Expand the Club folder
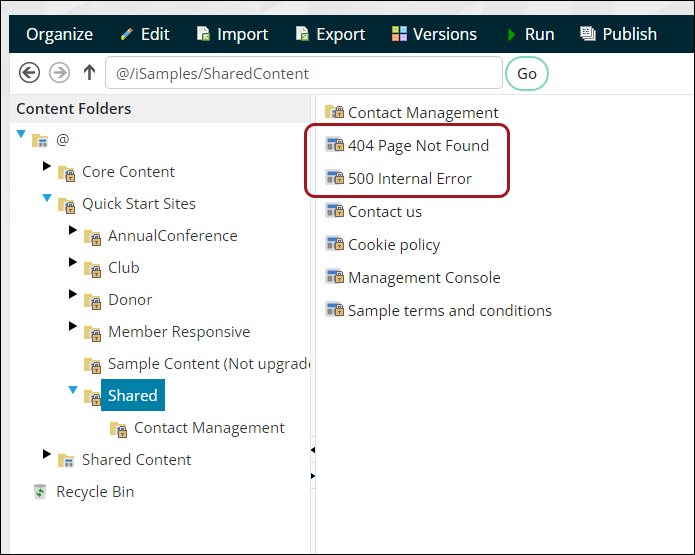 (73, 262)
